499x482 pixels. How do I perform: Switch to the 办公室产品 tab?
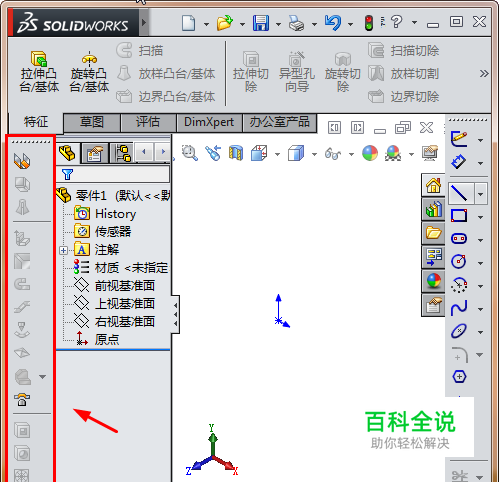pyautogui.click(x=280, y=122)
